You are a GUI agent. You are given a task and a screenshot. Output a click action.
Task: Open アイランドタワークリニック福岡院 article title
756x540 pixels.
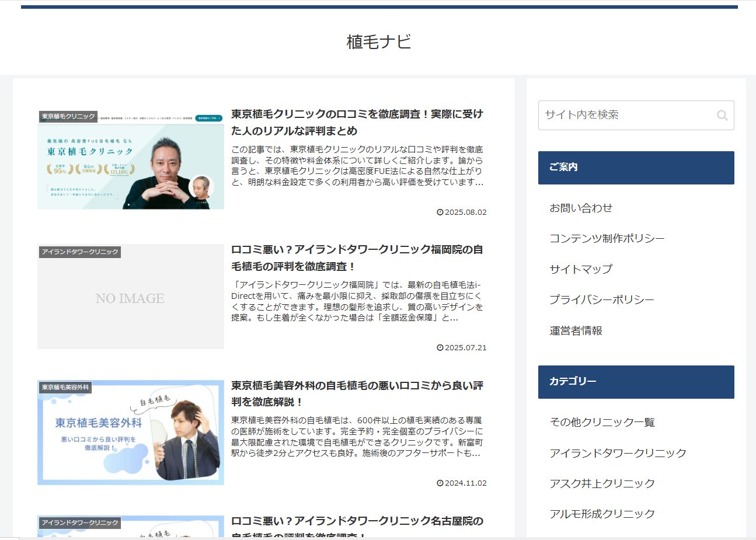(357, 257)
